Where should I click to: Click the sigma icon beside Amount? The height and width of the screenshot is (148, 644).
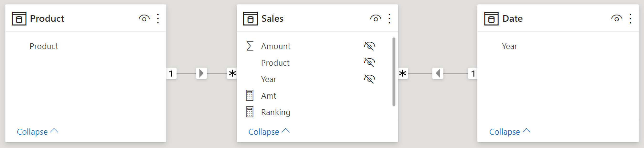tap(250, 46)
